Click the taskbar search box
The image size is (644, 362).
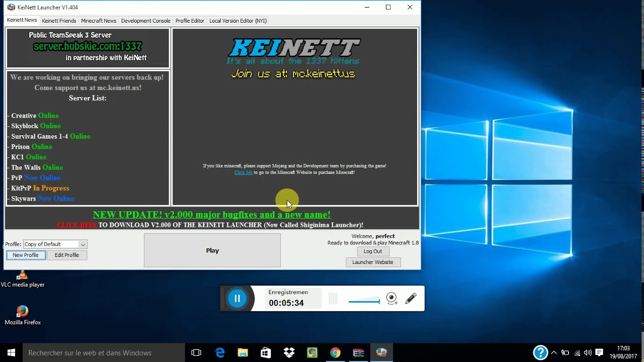[x=104, y=353]
